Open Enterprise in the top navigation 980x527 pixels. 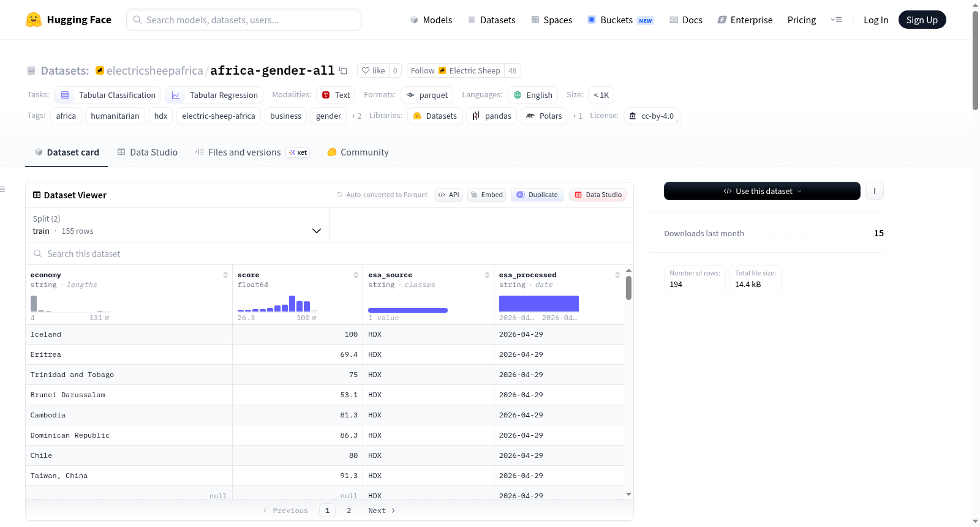745,20
